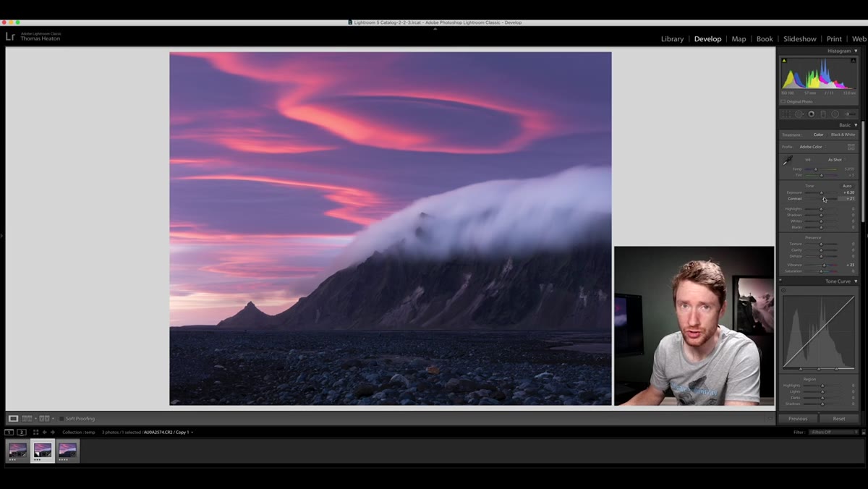Set Treatment to Color
The image size is (868, 489).
818,135
